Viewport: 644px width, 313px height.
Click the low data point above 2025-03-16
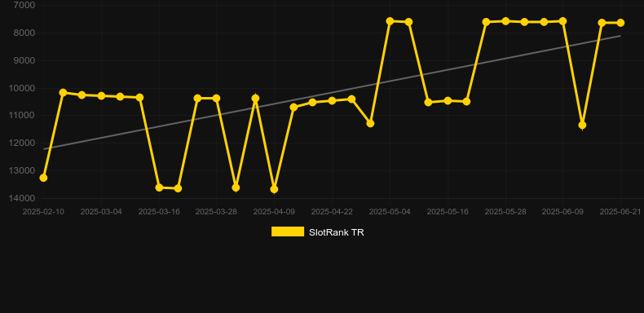pos(159,187)
